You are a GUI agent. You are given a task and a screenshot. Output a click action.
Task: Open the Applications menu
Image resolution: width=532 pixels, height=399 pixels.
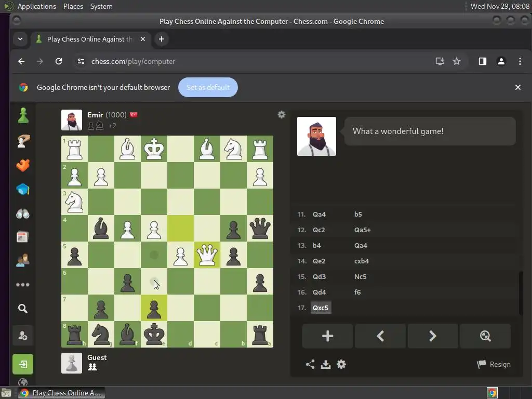37,6
